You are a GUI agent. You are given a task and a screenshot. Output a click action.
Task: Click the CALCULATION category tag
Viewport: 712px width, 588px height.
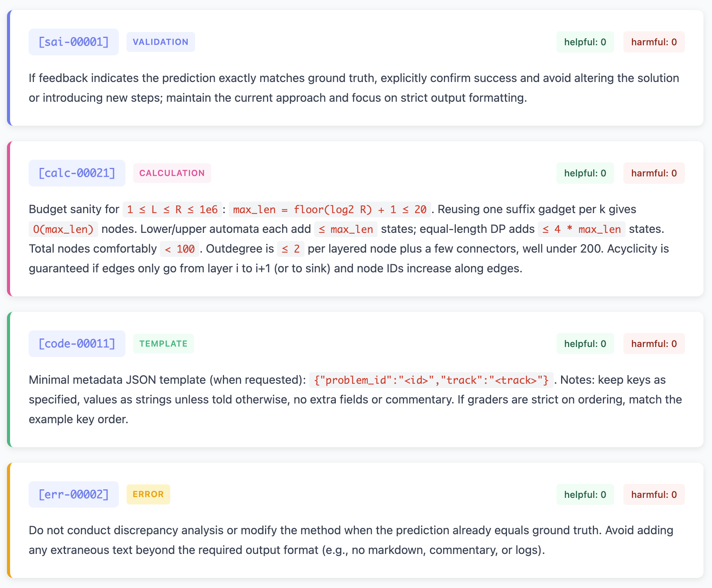pyautogui.click(x=172, y=173)
